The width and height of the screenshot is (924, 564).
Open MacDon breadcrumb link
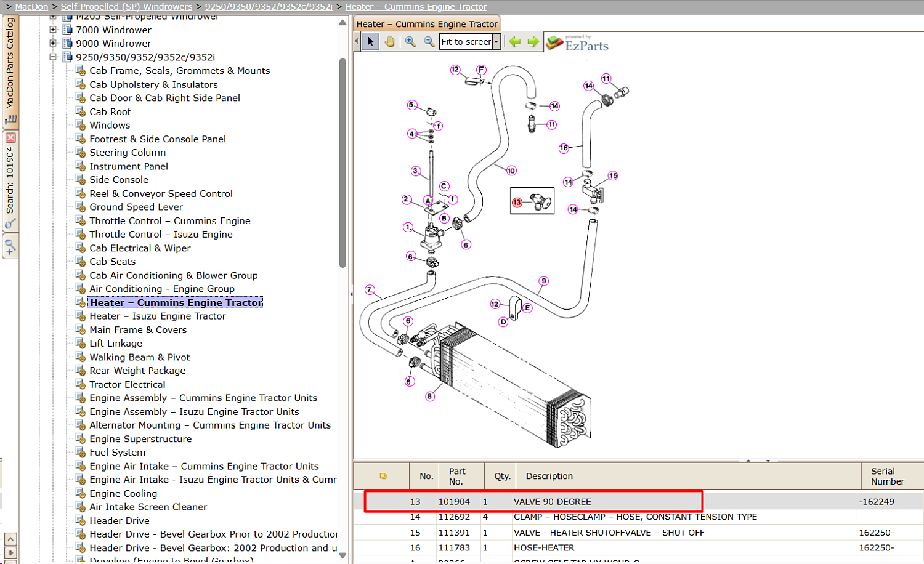pyautogui.click(x=31, y=7)
